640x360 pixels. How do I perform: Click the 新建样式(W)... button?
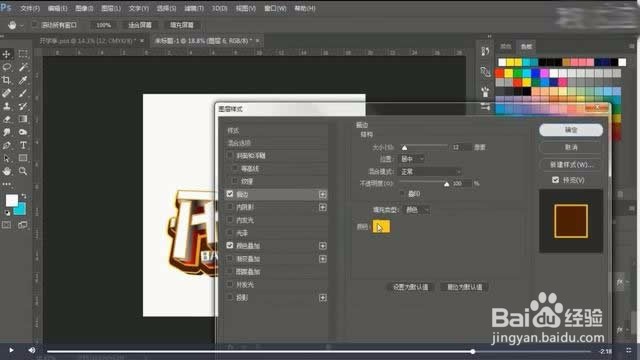pos(571,164)
